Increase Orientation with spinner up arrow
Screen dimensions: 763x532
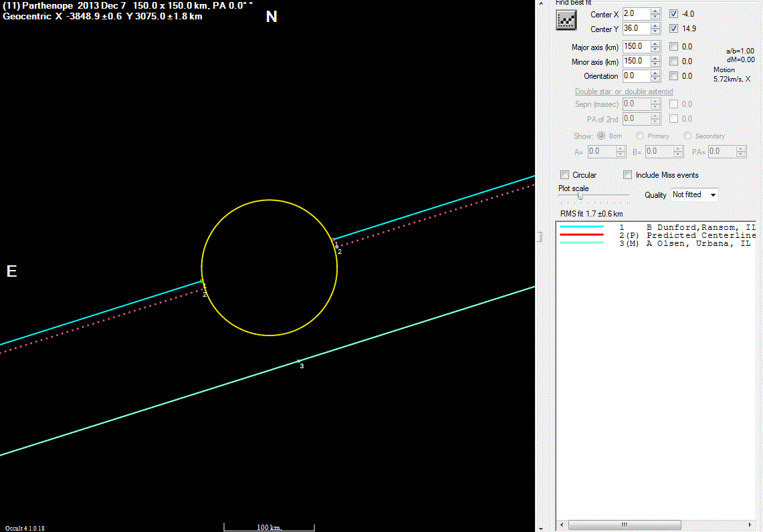click(655, 74)
